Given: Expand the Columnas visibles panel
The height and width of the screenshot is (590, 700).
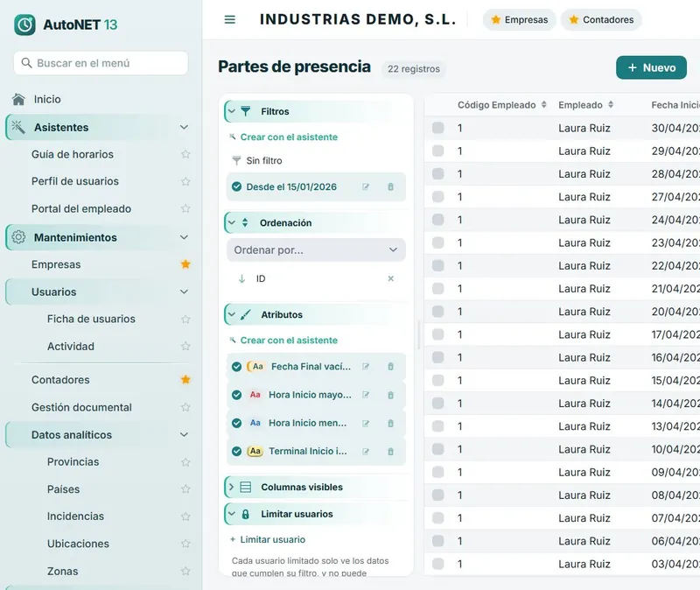Looking at the screenshot, I should pos(232,487).
